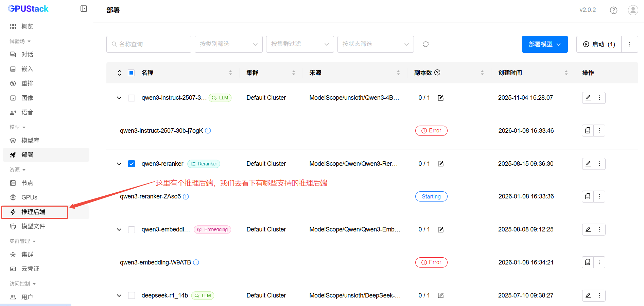Navigate to 模型库 model catalog
The image size is (644, 306).
46,141
